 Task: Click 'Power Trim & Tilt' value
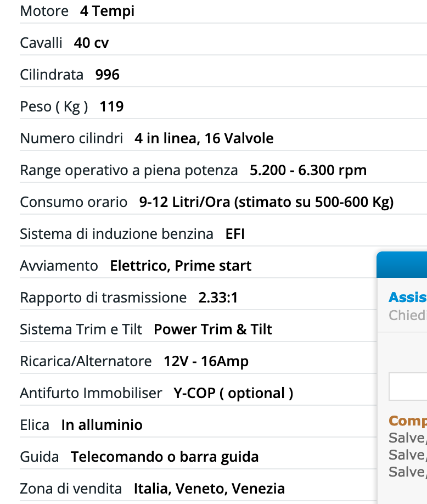click(x=213, y=329)
